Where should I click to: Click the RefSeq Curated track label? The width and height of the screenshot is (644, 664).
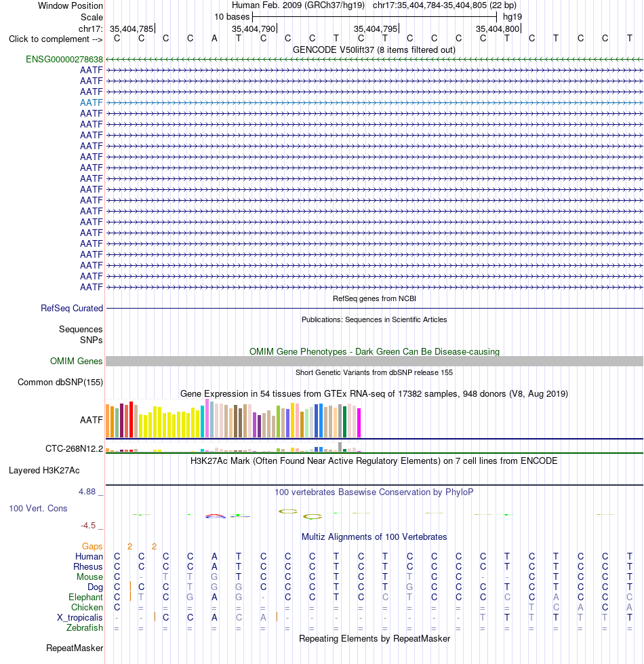click(72, 309)
